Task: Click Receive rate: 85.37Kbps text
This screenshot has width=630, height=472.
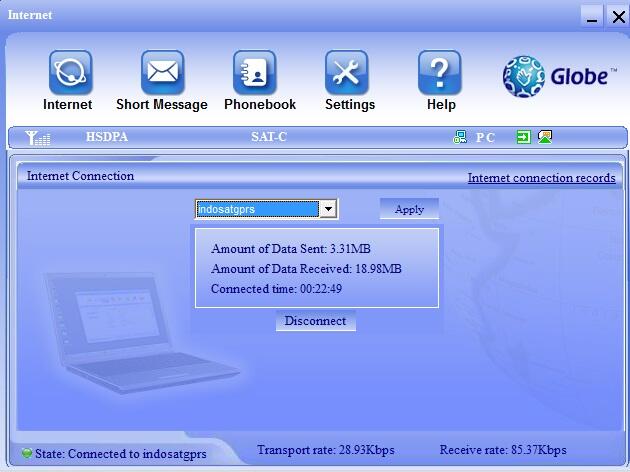Action: 503,450
